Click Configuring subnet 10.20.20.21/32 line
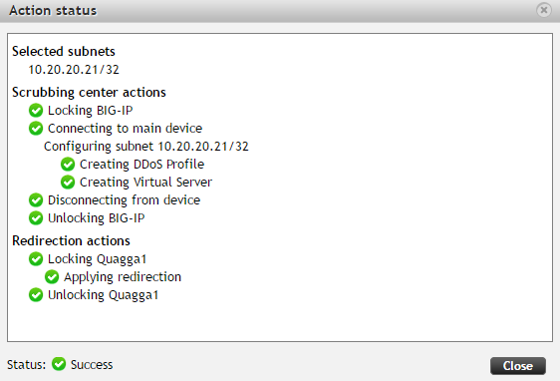Viewport: 560px width, 381px height. click(x=146, y=146)
